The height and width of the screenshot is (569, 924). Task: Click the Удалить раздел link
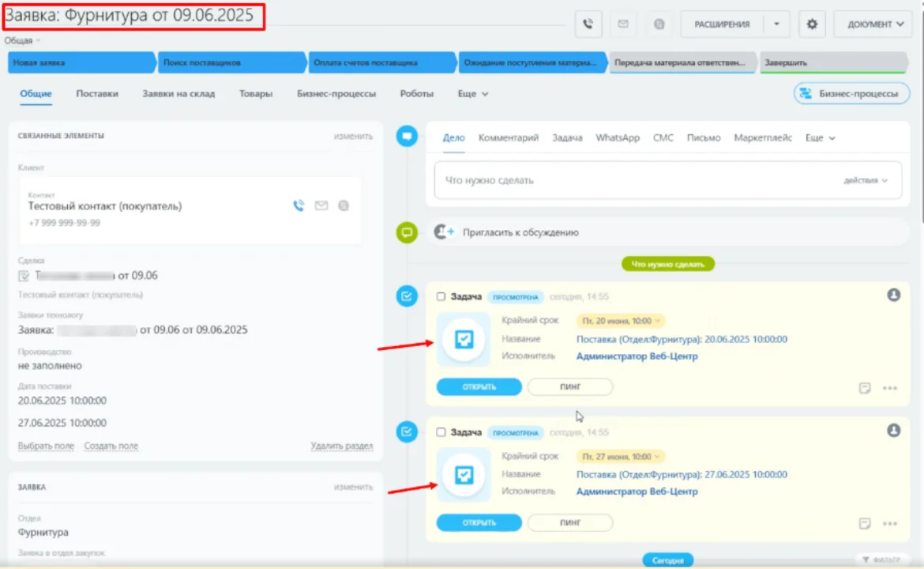click(x=342, y=446)
